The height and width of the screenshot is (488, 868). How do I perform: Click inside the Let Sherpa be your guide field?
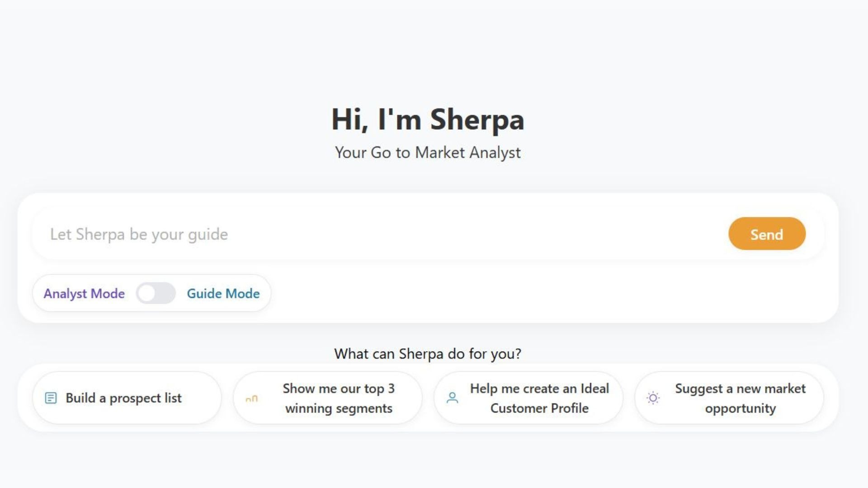316,234
